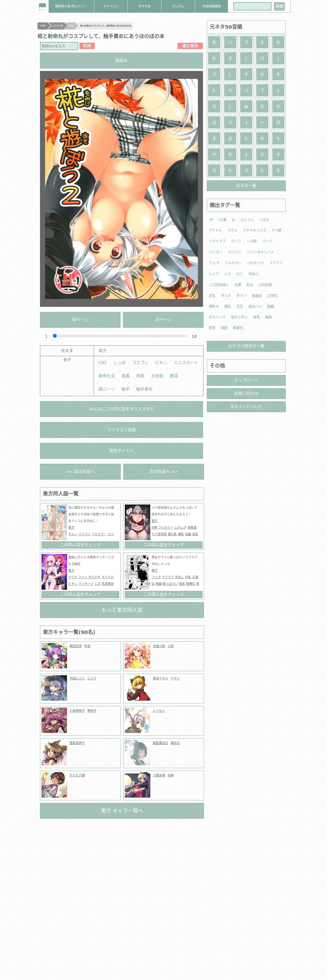Open お問い合わせ button
The width and height of the screenshot is (327, 980).
click(246, 393)
